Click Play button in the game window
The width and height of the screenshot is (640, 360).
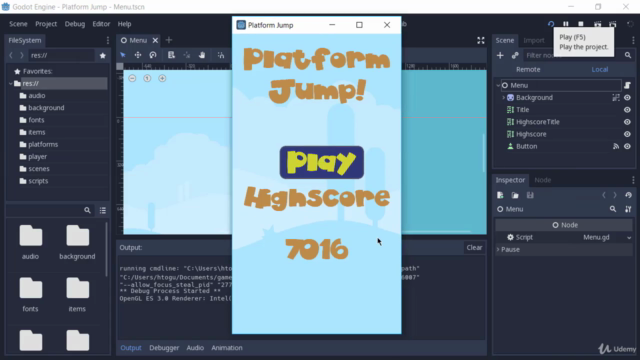pyautogui.click(x=322, y=162)
